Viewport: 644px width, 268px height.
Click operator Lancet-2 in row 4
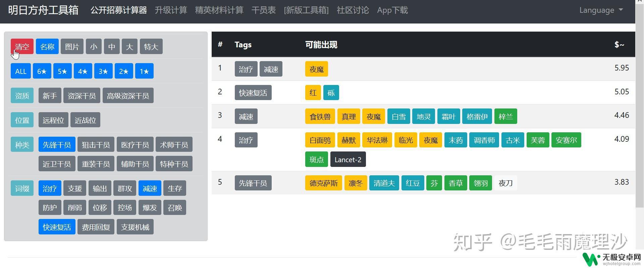pos(348,159)
